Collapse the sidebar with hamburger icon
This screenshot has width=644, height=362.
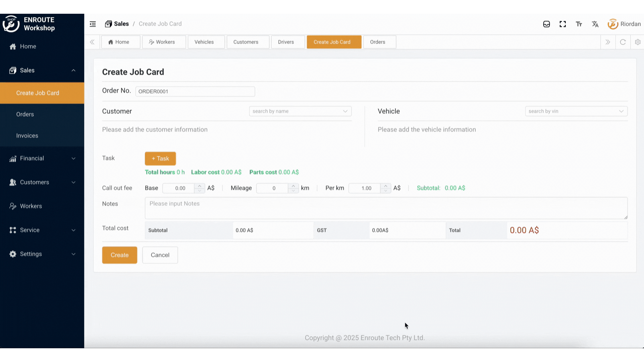[x=93, y=24]
